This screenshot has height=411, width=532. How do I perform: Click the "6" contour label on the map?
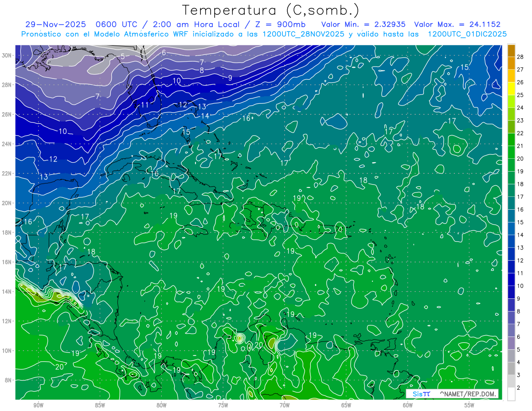(x=164, y=53)
